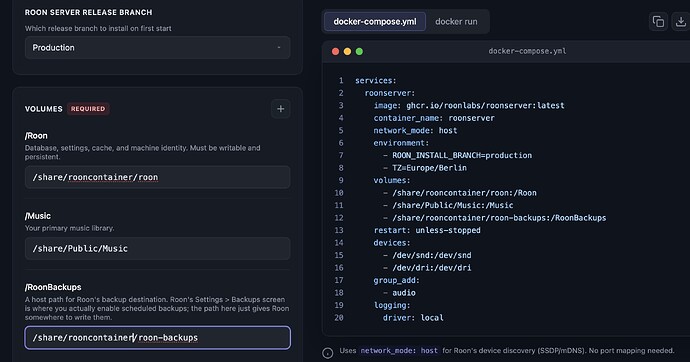Click the - audio code line
690x362 pixels.
[x=399, y=293]
